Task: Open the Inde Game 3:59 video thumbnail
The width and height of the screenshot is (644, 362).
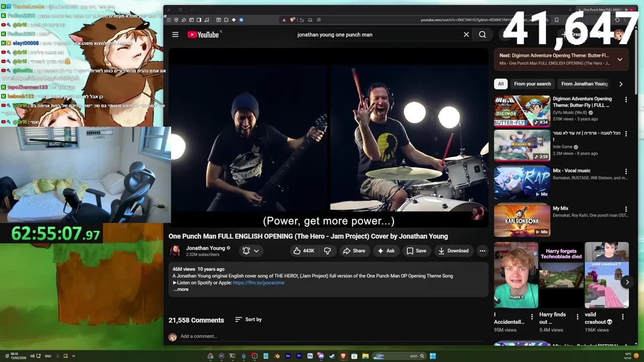Action: pyautogui.click(x=522, y=145)
